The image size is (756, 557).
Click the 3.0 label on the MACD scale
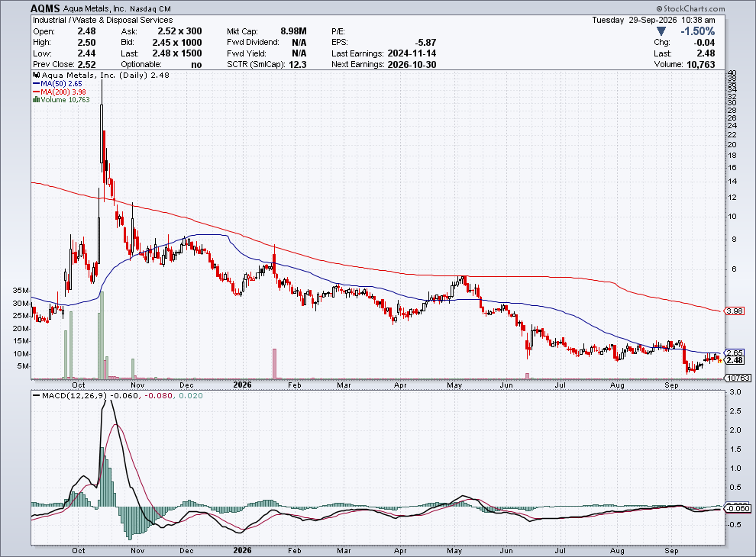pyautogui.click(x=735, y=392)
